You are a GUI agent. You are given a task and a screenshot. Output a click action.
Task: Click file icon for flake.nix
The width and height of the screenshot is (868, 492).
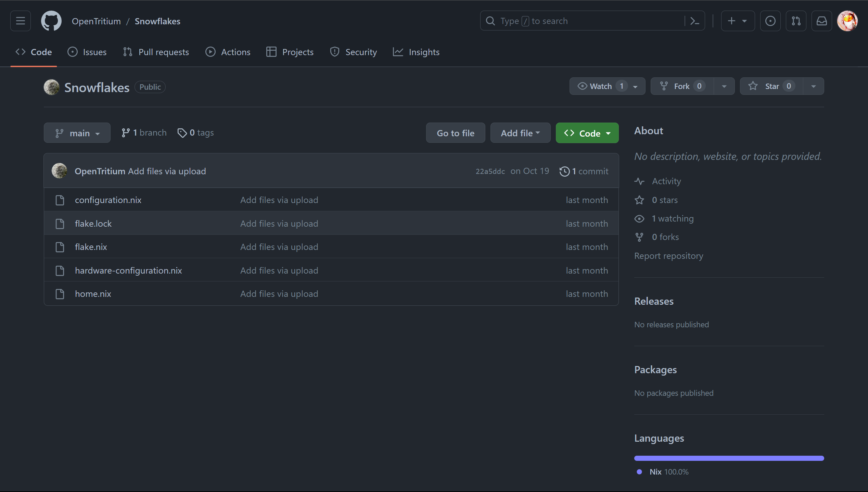click(x=60, y=247)
